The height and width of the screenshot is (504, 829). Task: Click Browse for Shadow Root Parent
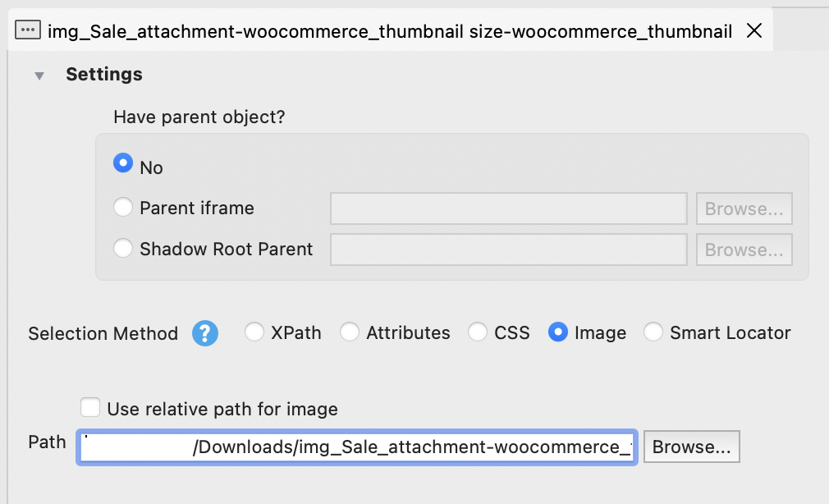point(743,249)
